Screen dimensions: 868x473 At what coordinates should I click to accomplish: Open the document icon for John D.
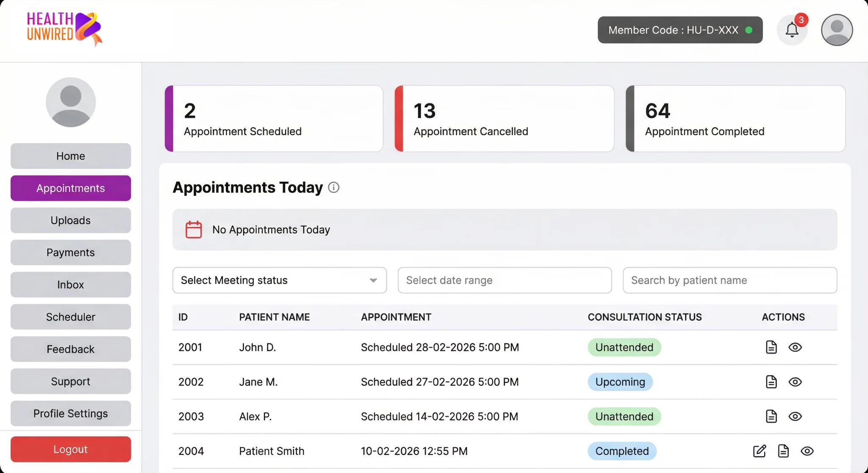pos(771,347)
